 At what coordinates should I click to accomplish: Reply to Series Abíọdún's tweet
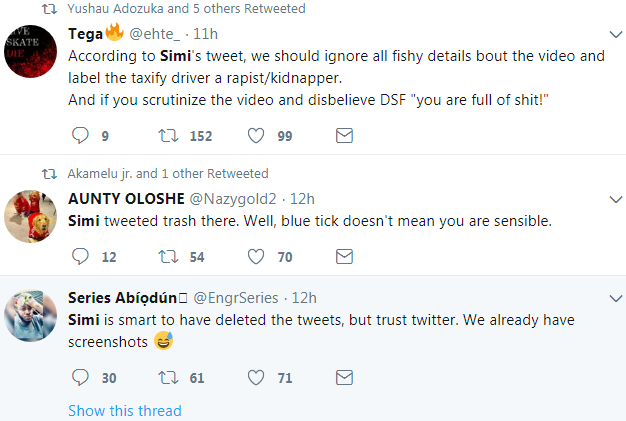tap(82, 377)
